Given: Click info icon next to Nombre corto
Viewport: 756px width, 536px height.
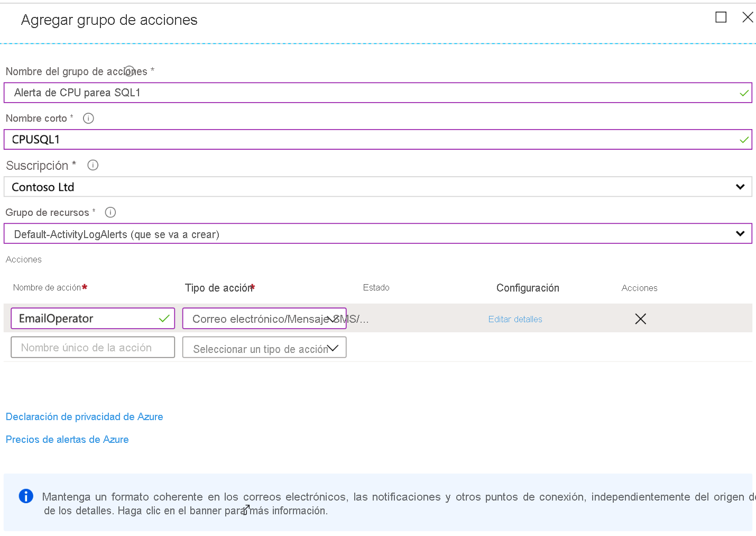Looking at the screenshot, I should (88, 119).
